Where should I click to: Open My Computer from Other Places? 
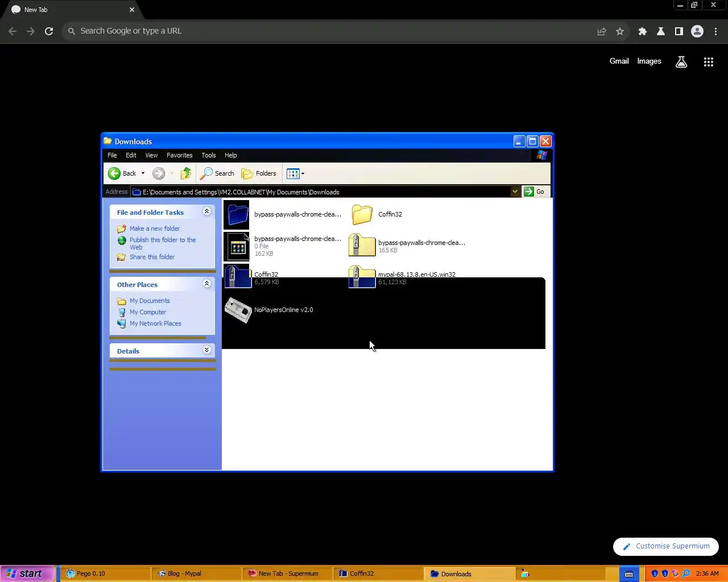[148, 312]
